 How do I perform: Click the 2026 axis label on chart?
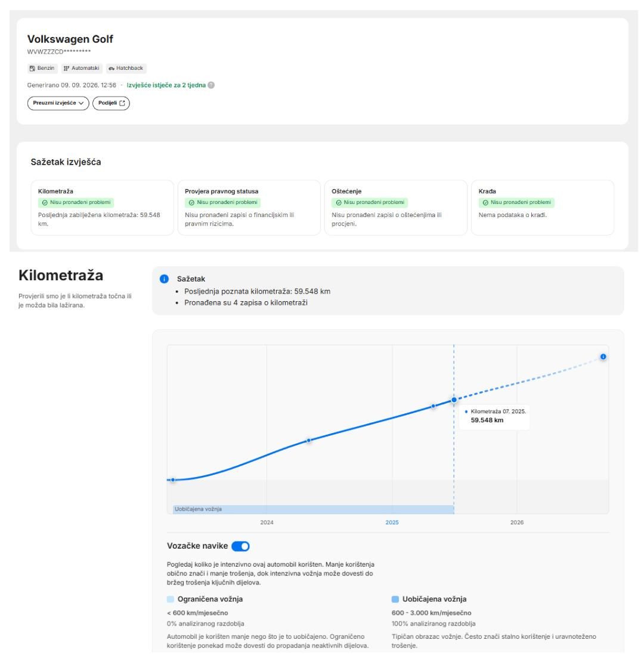[517, 522]
